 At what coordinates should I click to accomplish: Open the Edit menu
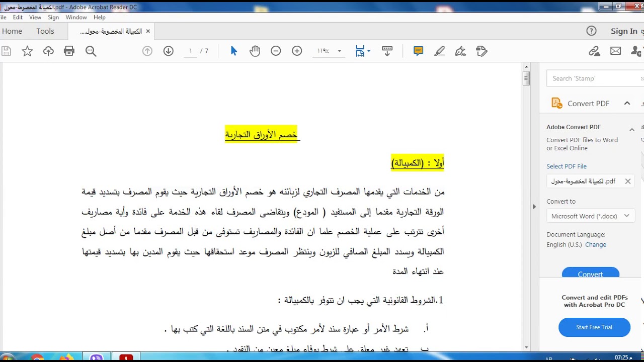coord(18,17)
